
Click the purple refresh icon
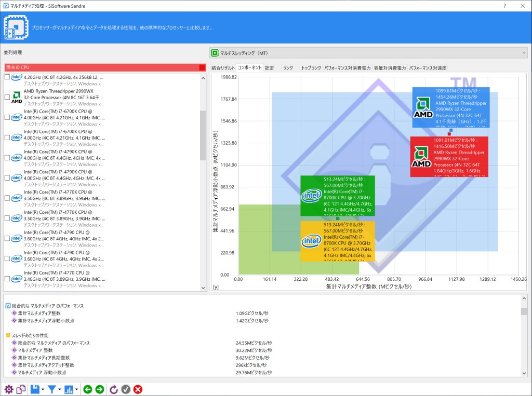click(114, 389)
